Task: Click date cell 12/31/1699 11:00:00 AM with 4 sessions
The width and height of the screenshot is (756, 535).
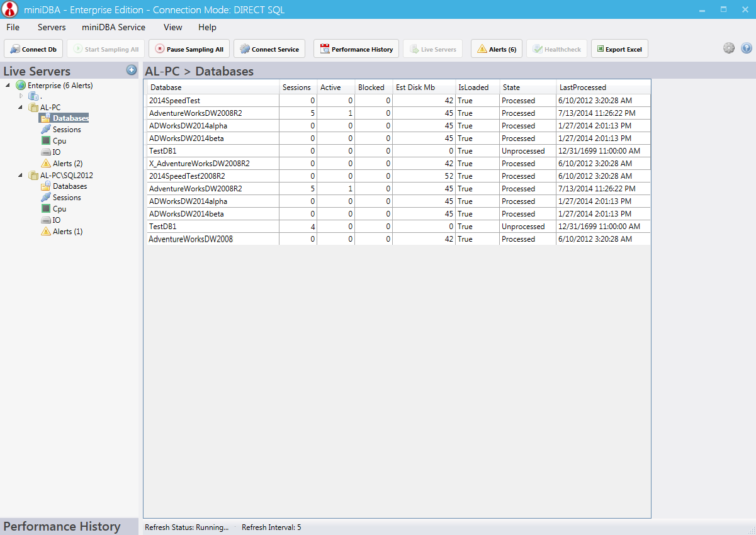Action: point(604,227)
